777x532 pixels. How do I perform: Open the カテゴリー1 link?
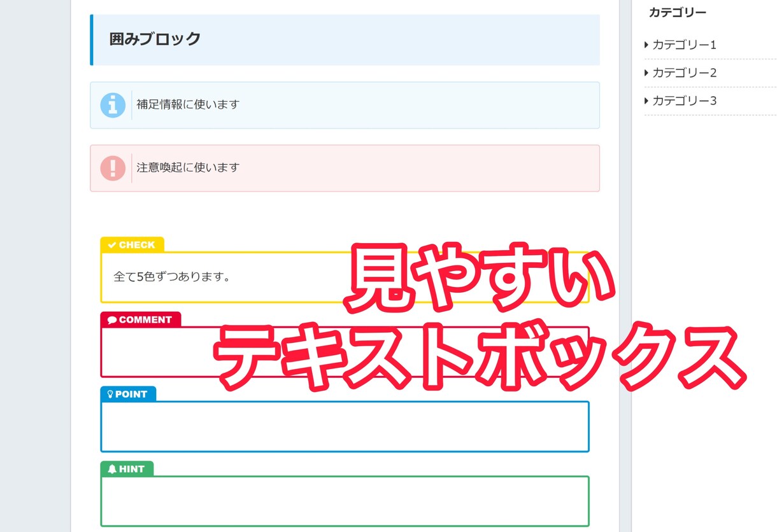(685, 45)
